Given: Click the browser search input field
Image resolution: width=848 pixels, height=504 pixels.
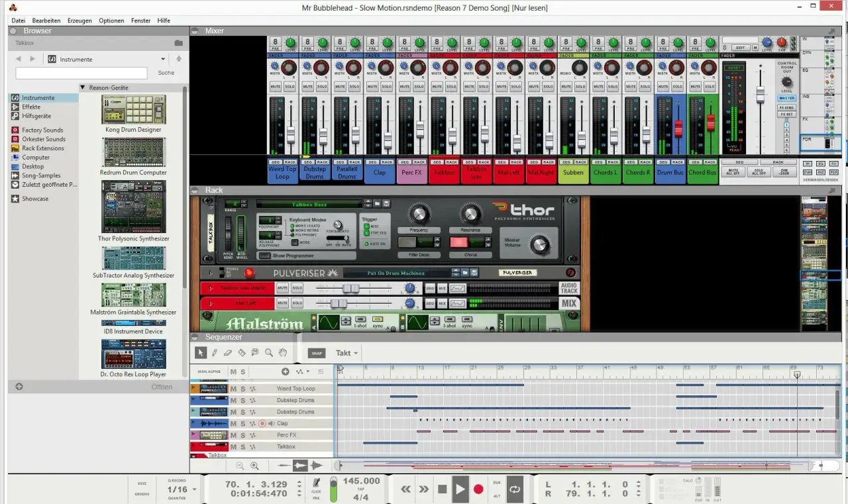Looking at the screenshot, I should (x=81, y=73).
